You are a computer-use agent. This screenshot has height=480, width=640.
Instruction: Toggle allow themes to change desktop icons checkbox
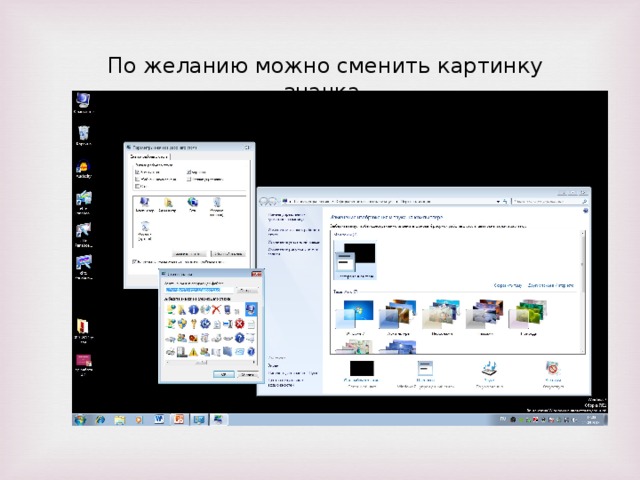135,262
